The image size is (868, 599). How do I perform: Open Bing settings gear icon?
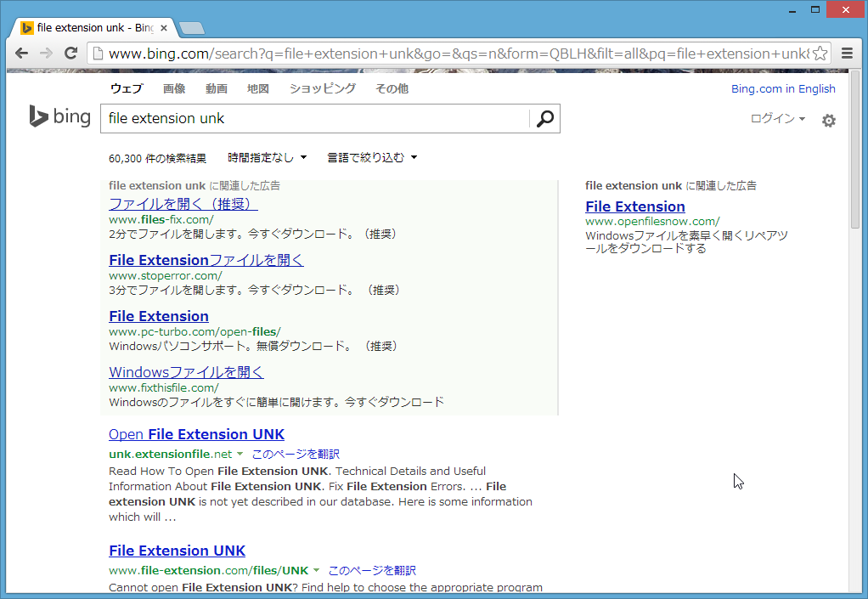click(x=829, y=120)
